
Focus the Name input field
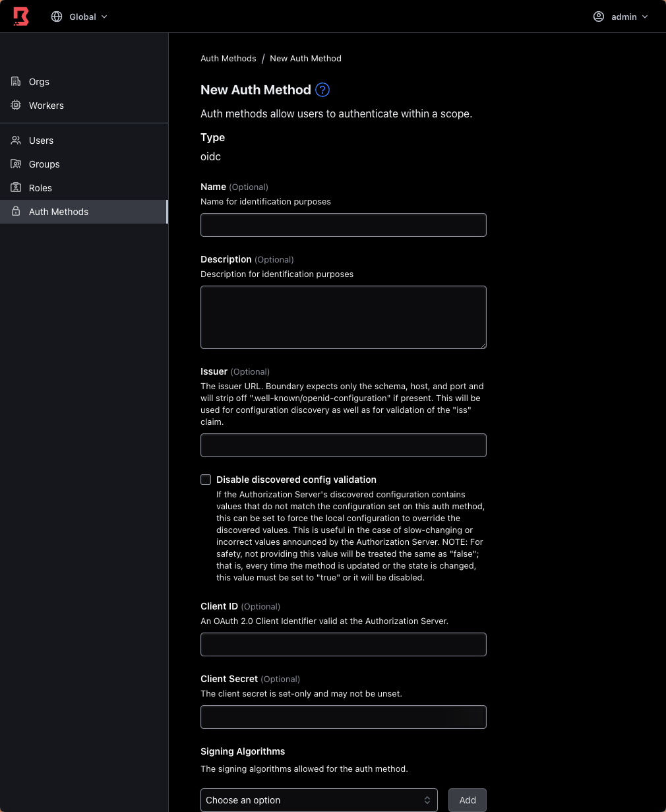(344, 225)
